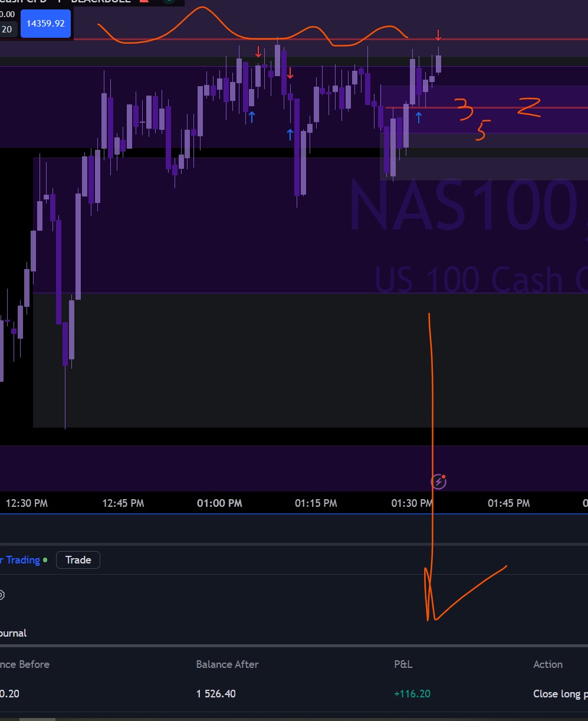Click the 01:00 PM time axis label
Image resolution: width=588 pixels, height=721 pixels.
219,503
